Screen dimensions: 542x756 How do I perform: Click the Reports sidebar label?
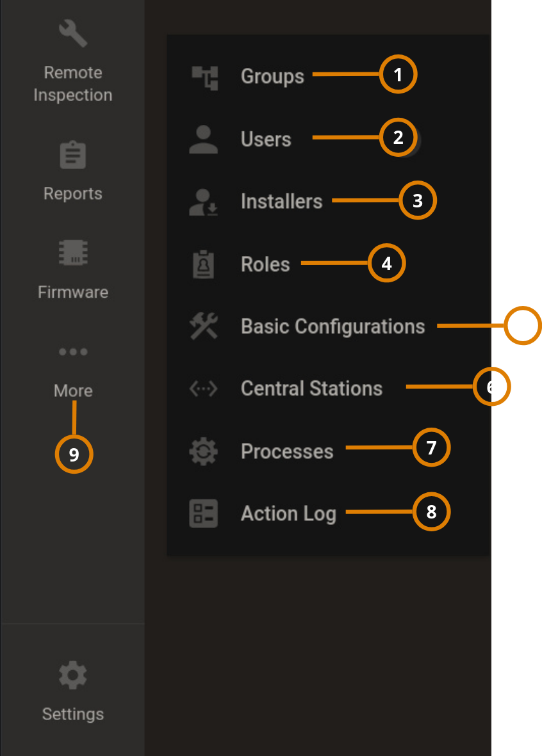(x=72, y=193)
